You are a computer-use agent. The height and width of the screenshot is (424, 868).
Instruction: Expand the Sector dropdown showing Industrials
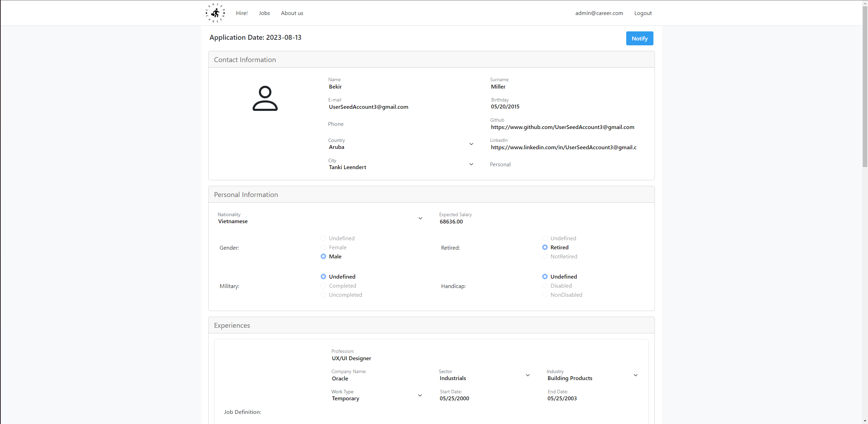pos(485,375)
